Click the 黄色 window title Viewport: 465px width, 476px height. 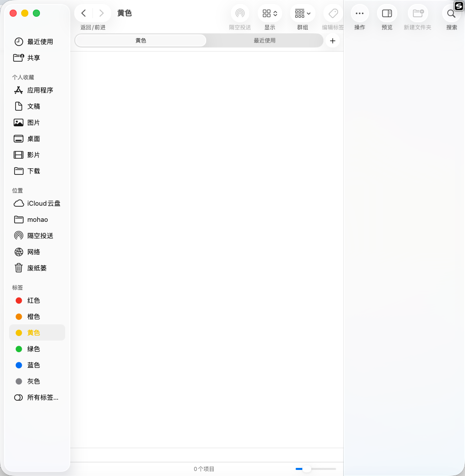pyautogui.click(x=124, y=13)
